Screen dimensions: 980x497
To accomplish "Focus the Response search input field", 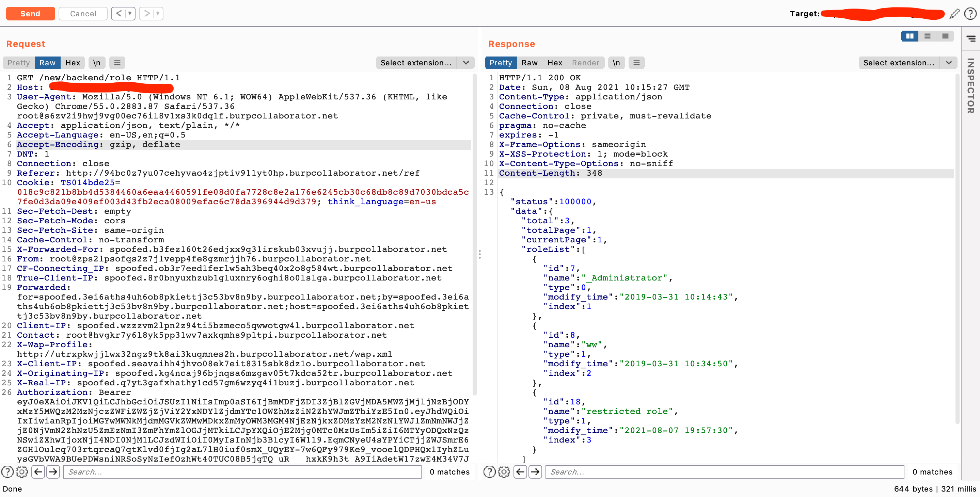I will (x=724, y=471).
